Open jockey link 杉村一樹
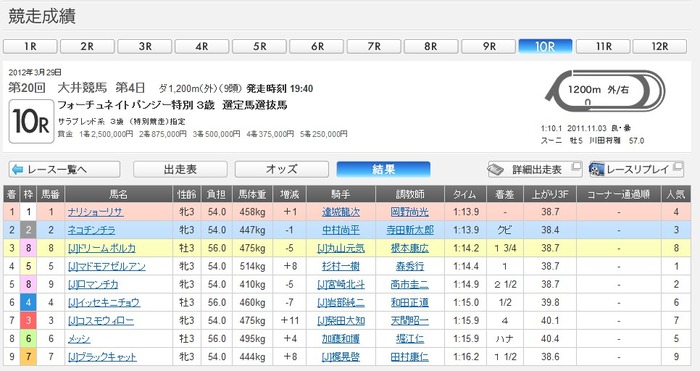The width and height of the screenshot is (700, 371). coord(341,267)
